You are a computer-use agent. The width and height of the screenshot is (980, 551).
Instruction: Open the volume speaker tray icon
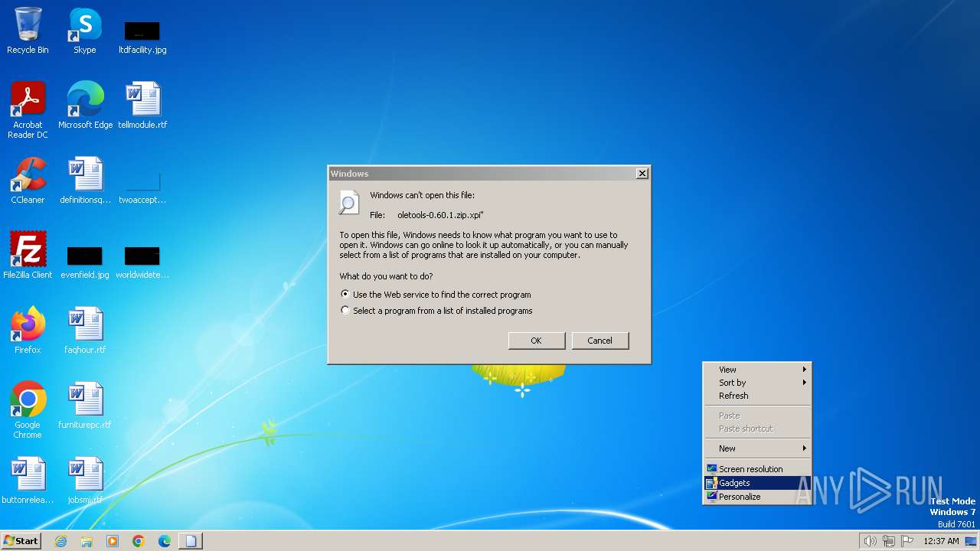coord(870,541)
